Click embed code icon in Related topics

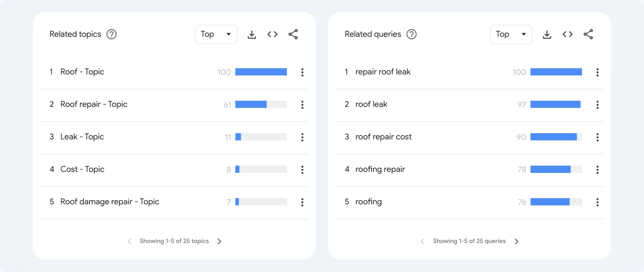pos(272,34)
